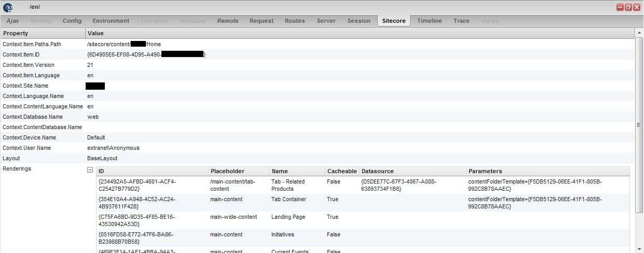Screen dimensions: 644x253
Task: Select the 'Initiatives' rendering name
Action: (283, 234)
